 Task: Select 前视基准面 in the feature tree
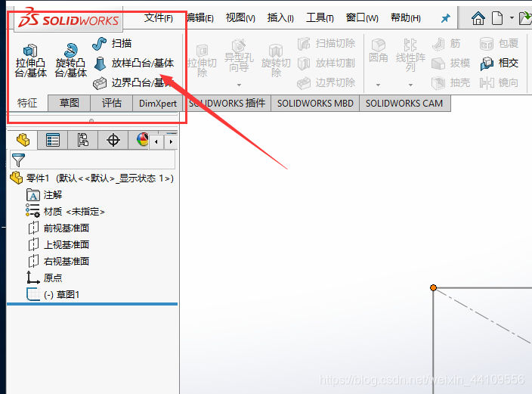(58, 228)
